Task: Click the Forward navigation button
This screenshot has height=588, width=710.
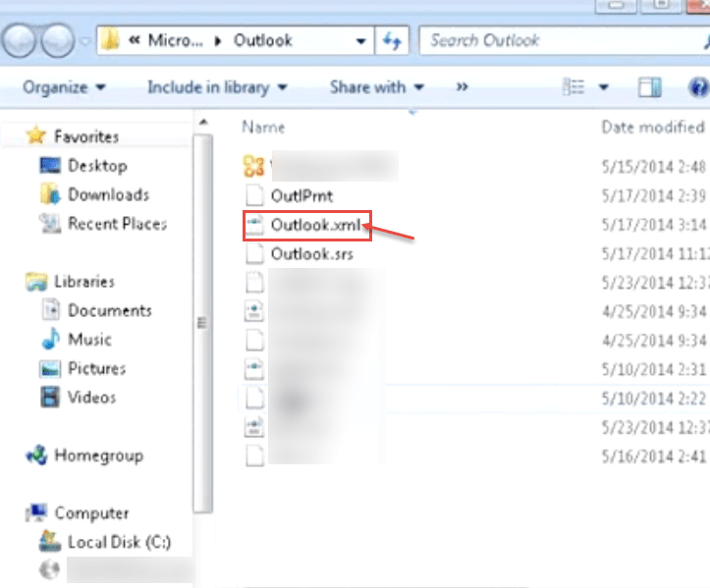Action: 58,41
